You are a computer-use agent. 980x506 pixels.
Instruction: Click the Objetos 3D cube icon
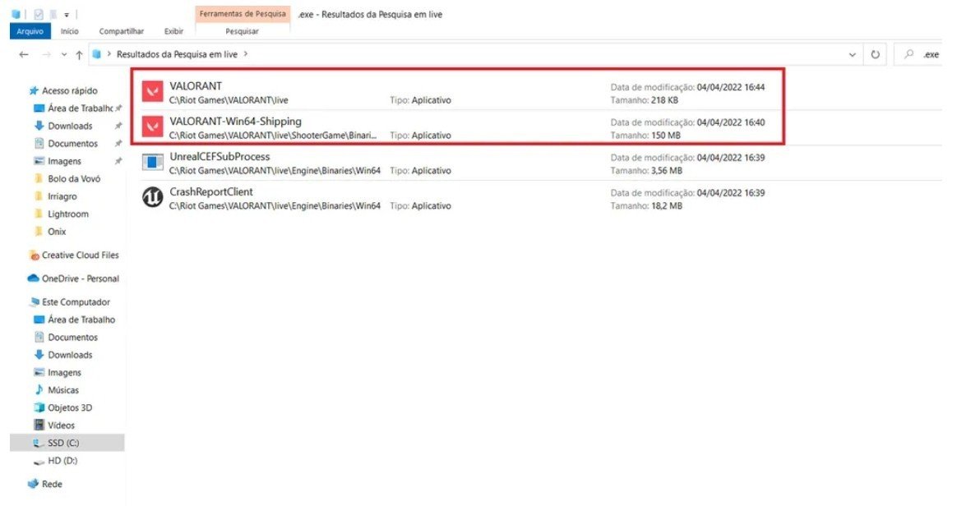pyautogui.click(x=39, y=407)
